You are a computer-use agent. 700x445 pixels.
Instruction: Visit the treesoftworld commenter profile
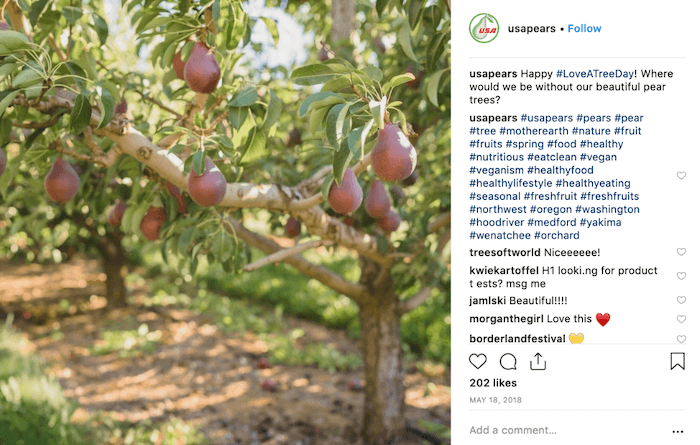point(504,252)
